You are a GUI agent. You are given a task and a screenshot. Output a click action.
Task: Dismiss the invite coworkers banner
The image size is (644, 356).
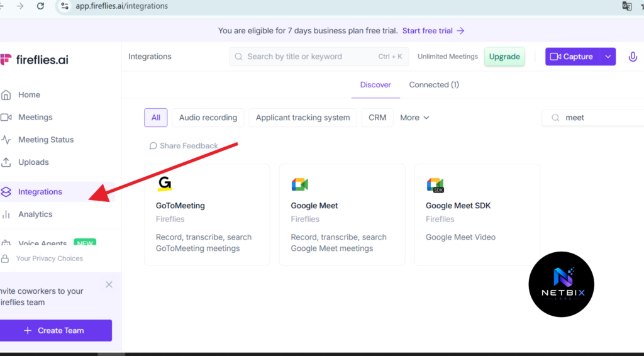[x=109, y=284]
